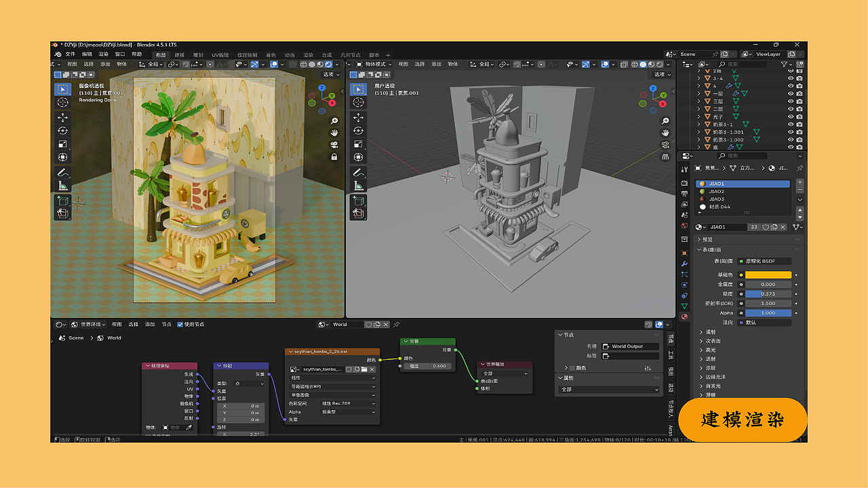
Task: Toggle visibility eye for 三层
Action: [x=791, y=101]
